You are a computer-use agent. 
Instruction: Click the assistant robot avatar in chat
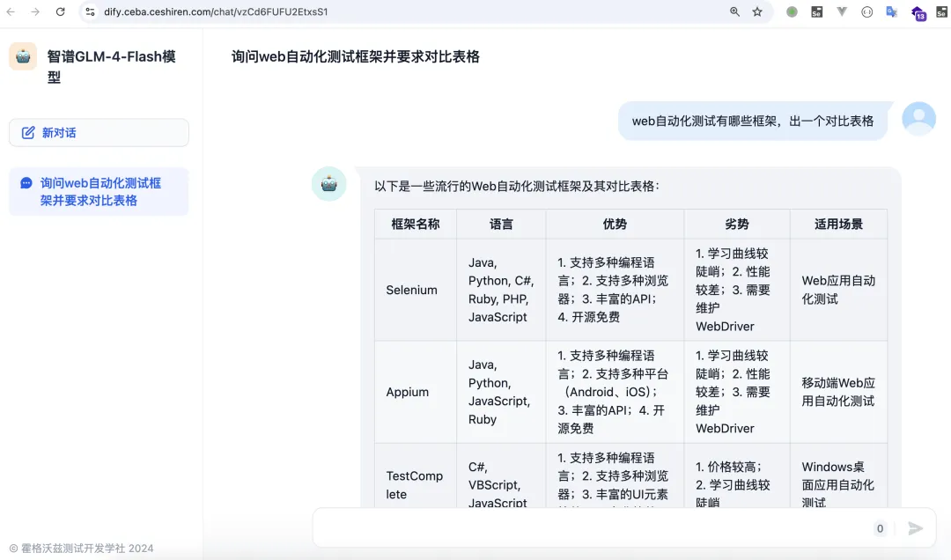[x=328, y=184]
